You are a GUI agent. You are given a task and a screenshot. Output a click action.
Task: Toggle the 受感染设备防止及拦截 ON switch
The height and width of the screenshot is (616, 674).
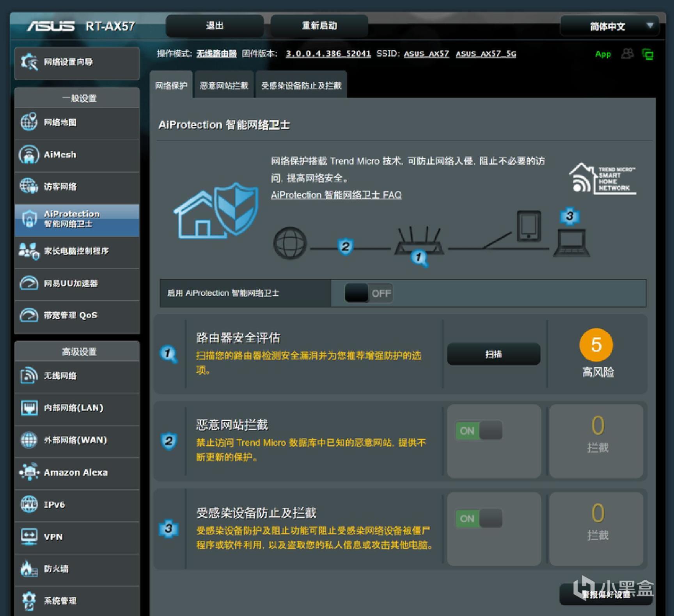(479, 519)
